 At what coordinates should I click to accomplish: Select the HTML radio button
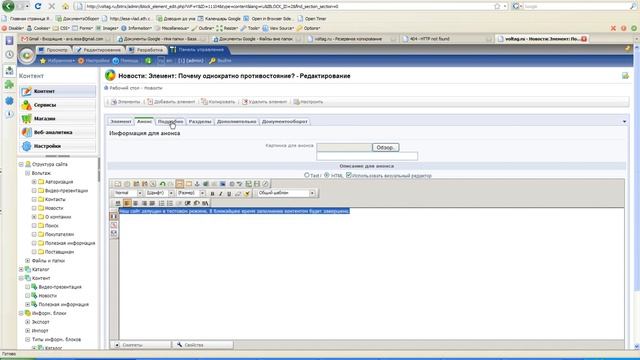tap(327, 175)
